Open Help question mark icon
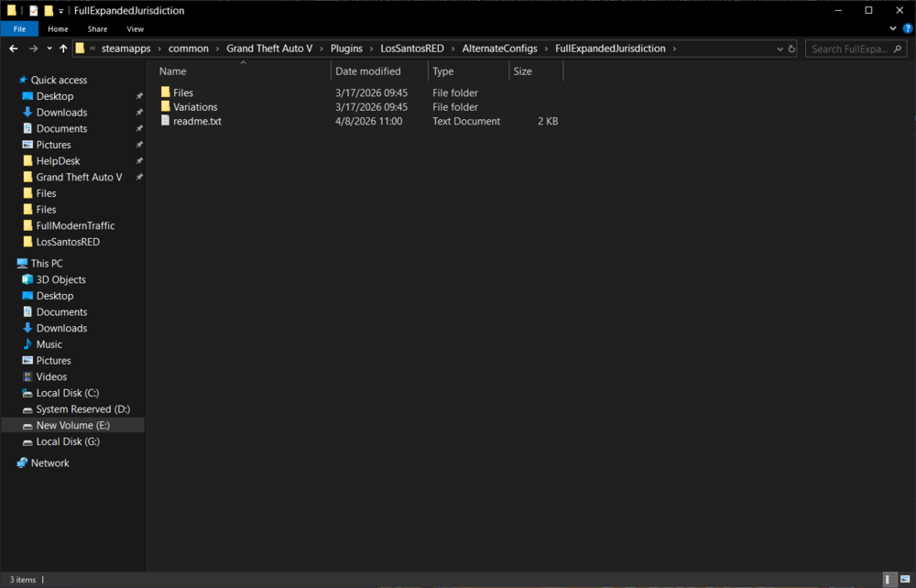This screenshot has width=916, height=588. [x=907, y=28]
